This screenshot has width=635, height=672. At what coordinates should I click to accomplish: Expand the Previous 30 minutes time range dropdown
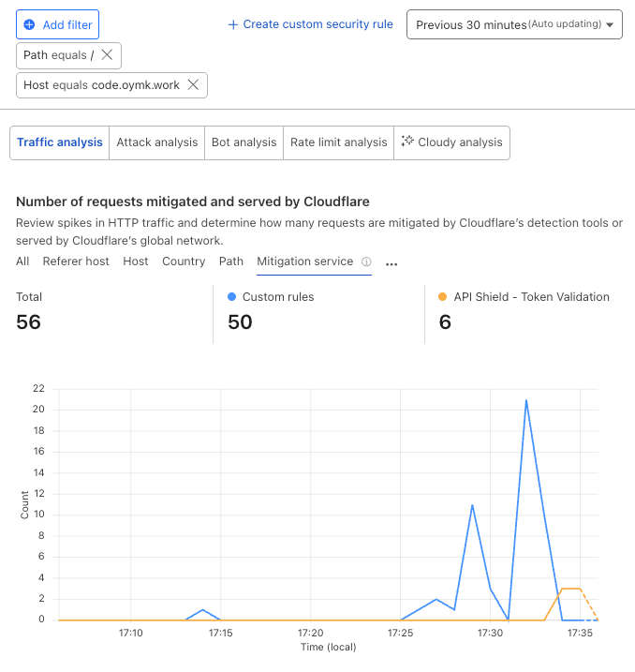(514, 24)
